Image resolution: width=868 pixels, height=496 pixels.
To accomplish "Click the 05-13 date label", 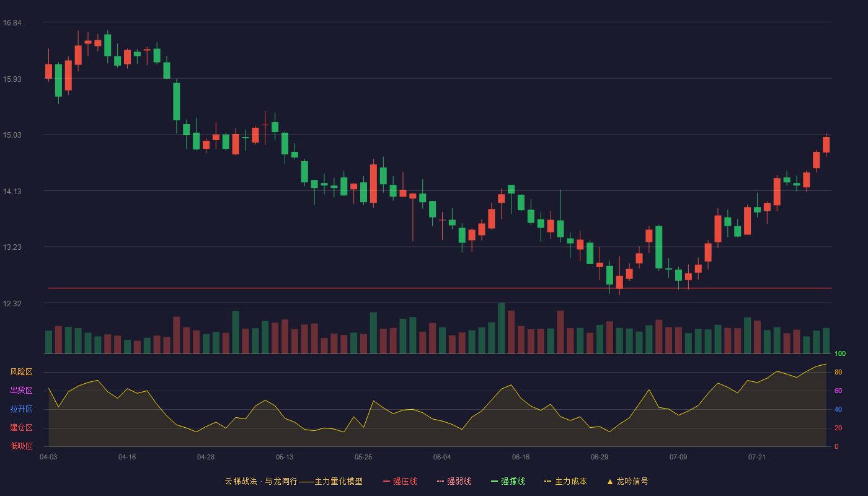I will [x=285, y=457].
